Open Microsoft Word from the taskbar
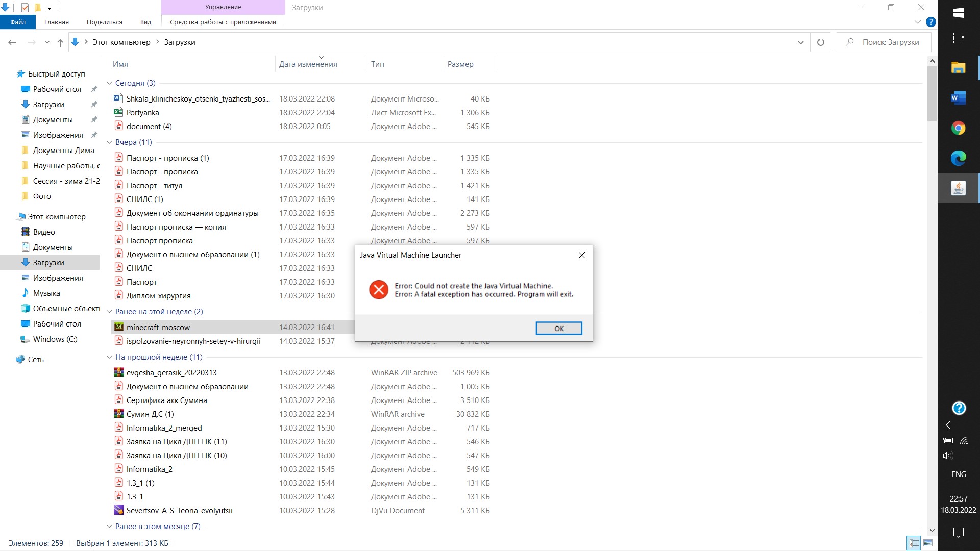 coord(958,97)
